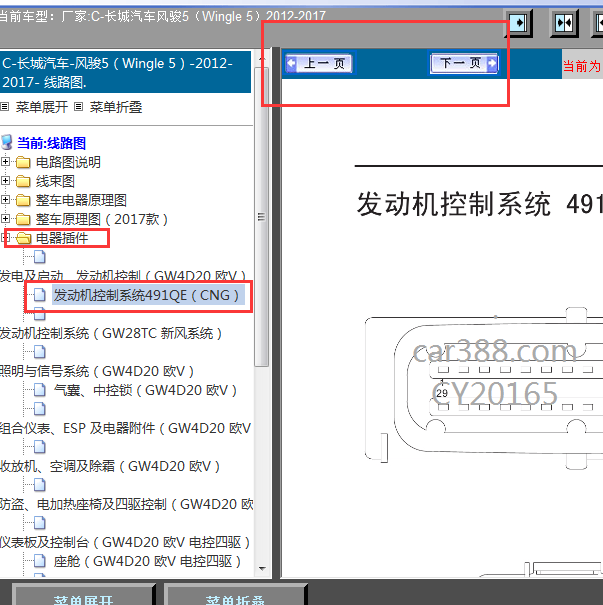Go to next page with 下一页
Screen dimensions: 603x605
464,63
